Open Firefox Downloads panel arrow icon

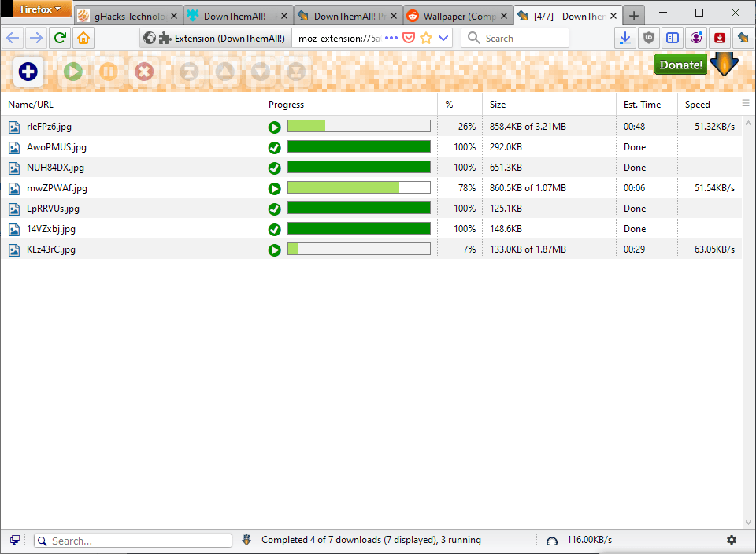624,38
